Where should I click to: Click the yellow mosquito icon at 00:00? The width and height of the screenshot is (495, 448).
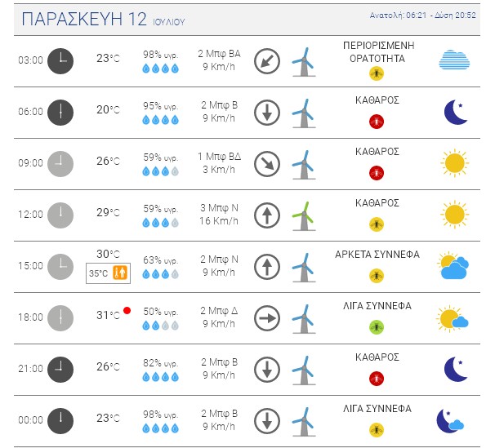pos(377,430)
